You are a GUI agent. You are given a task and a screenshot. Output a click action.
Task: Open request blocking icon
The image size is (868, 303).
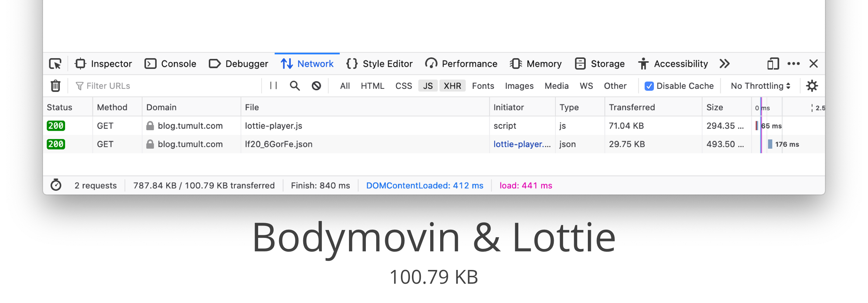316,86
